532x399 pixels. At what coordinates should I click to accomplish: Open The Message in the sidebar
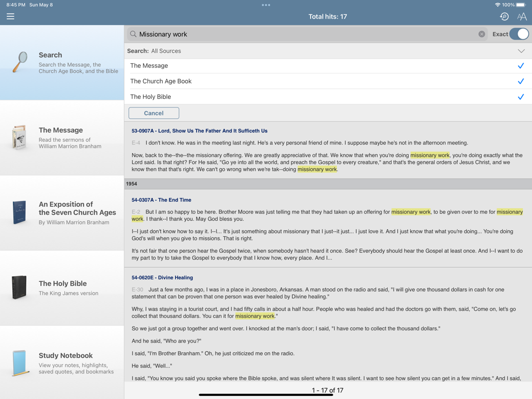point(62,138)
